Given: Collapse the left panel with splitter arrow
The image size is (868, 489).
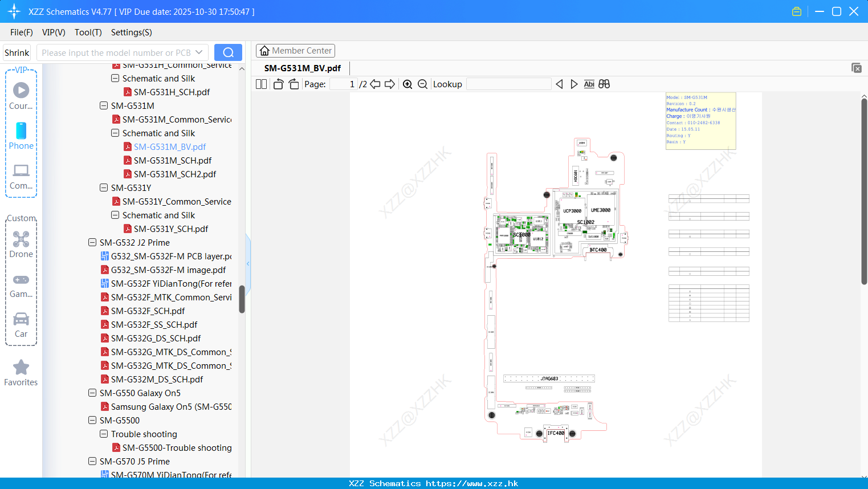Looking at the screenshot, I should pos(248,263).
